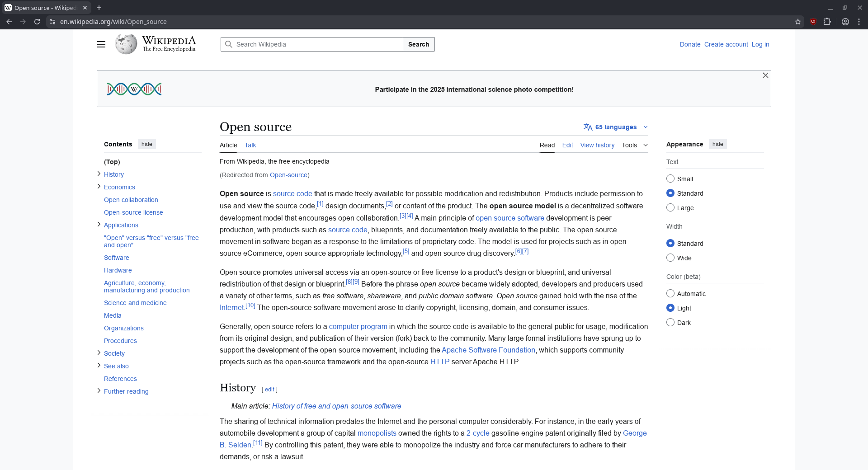Open the browser extensions puzzle icon
This screenshot has height=470, width=868.
[827, 22]
